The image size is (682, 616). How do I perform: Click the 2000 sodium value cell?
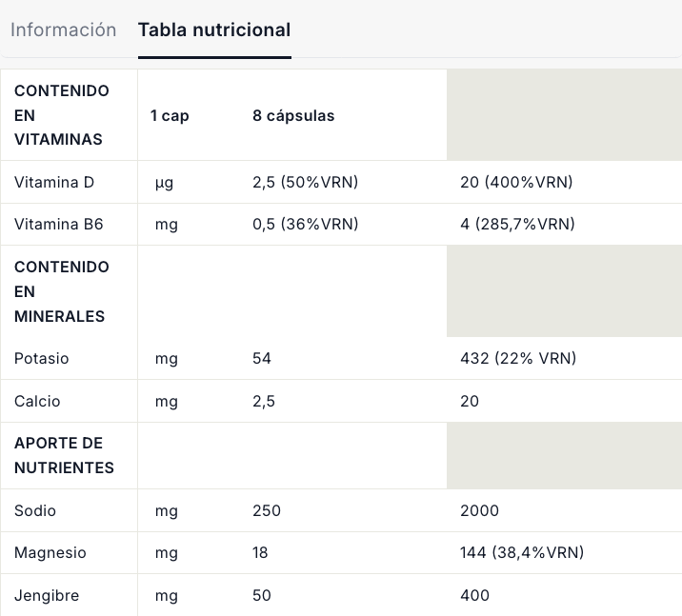click(479, 511)
